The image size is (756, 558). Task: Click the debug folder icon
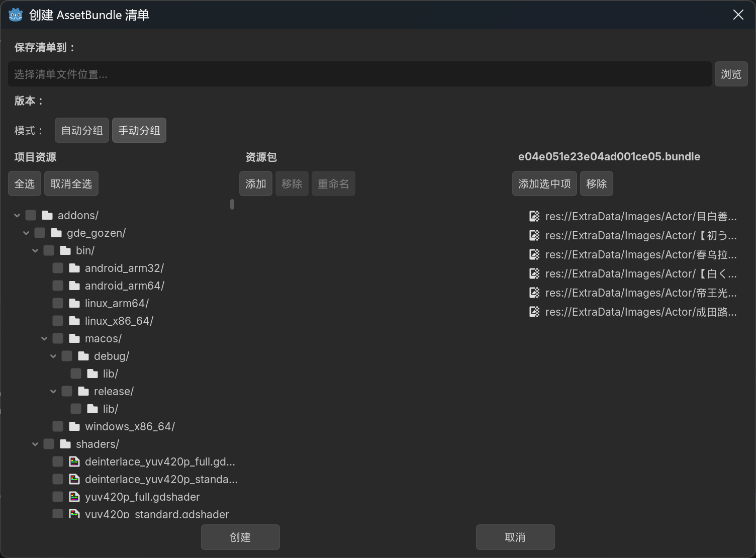83,356
